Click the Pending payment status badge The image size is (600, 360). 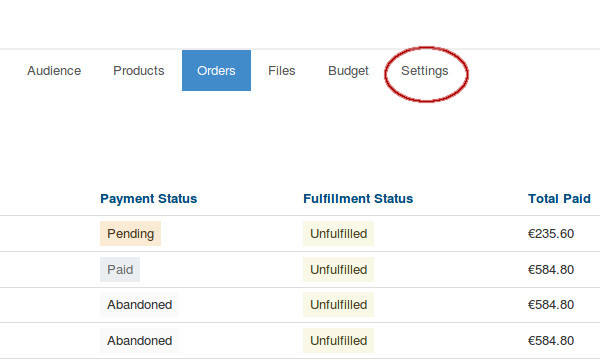click(130, 233)
